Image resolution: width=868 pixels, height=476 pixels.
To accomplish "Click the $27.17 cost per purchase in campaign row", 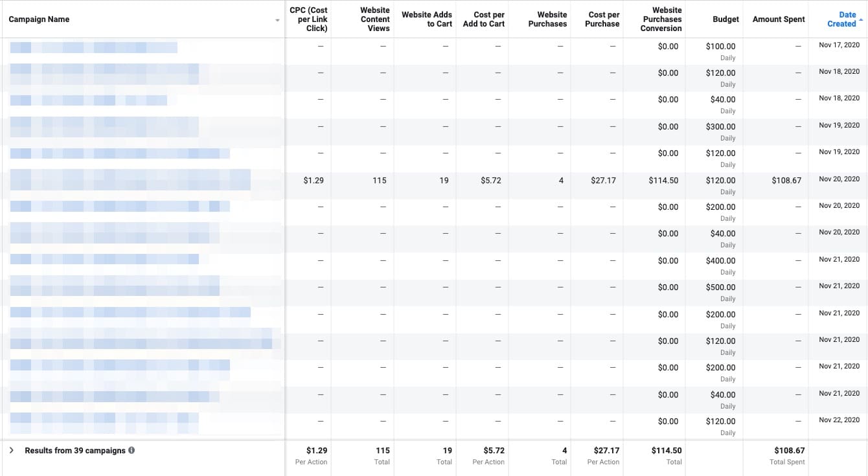I will pos(603,181).
